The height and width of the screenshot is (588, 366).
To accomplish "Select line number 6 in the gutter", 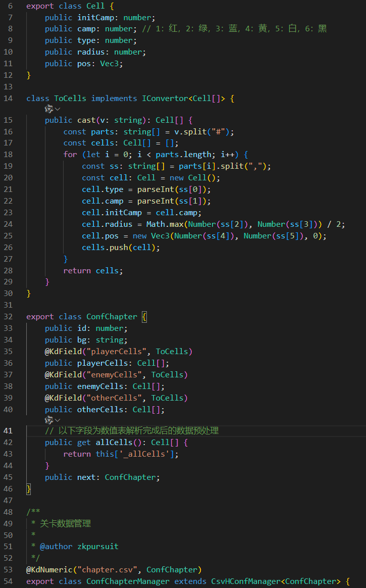I will pos(10,6).
